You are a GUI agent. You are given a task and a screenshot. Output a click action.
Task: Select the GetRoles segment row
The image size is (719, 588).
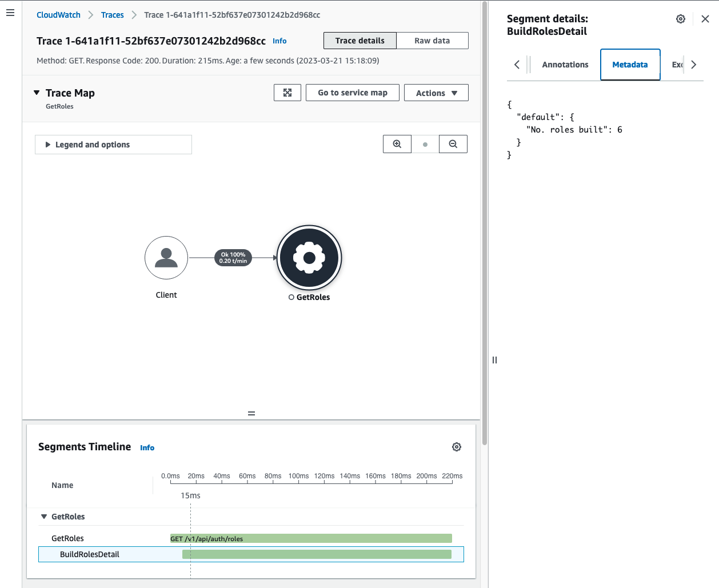[251, 538]
